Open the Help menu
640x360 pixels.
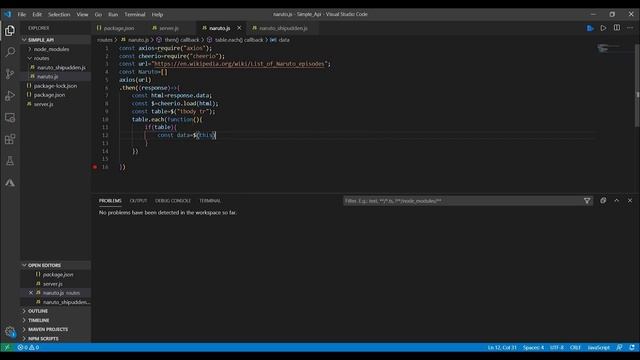tap(158, 14)
